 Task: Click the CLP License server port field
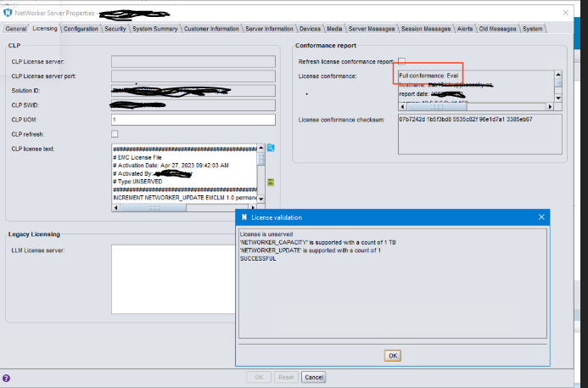click(x=193, y=76)
